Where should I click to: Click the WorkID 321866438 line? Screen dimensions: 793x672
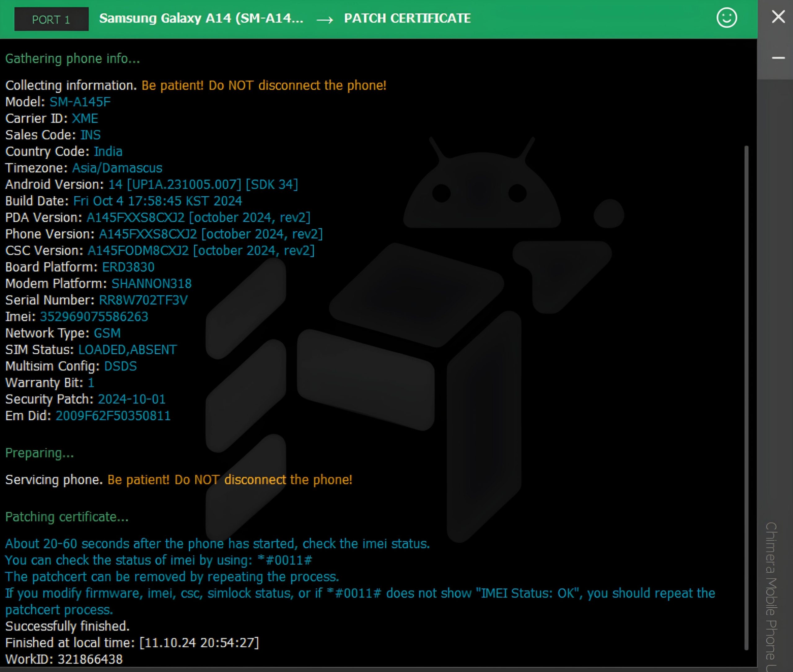click(x=64, y=659)
